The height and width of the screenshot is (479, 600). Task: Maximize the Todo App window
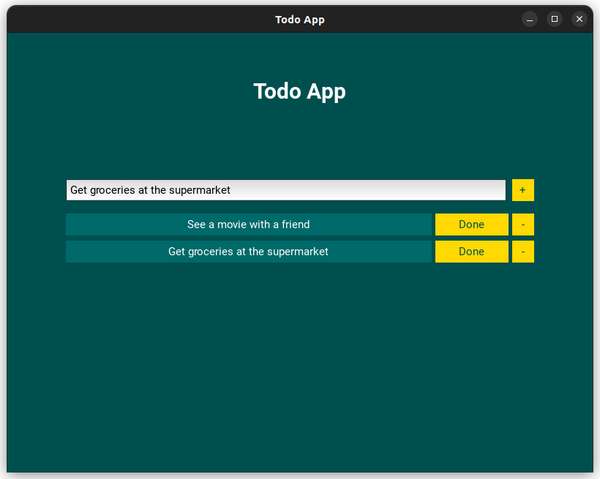click(554, 19)
